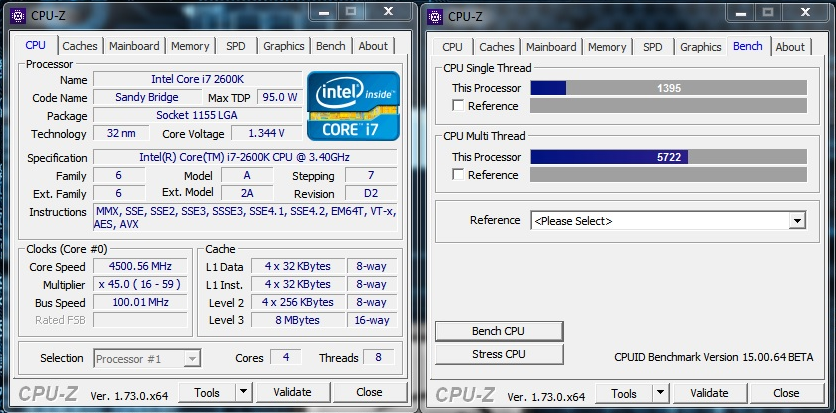Click the Multi Thread Reference bar
836x413 pixels.
[668, 174]
